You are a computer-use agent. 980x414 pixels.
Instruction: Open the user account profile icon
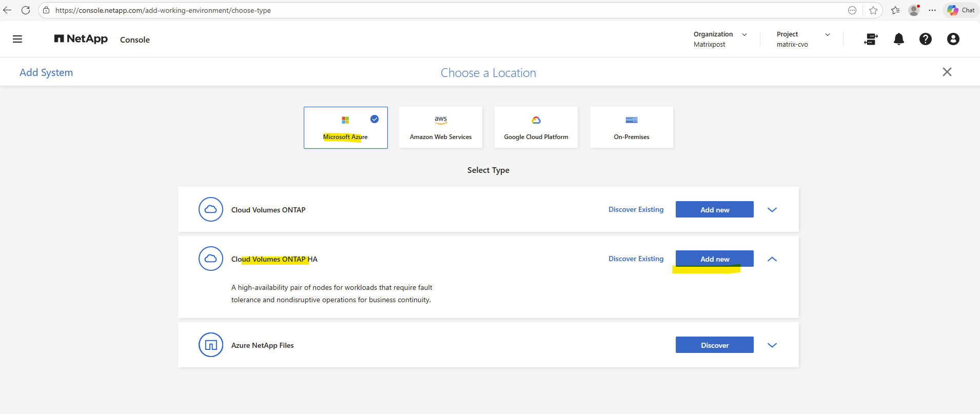point(953,39)
